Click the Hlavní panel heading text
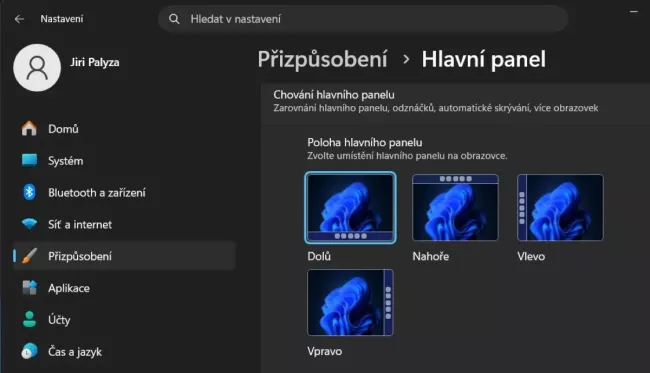650x373 pixels. pyautogui.click(x=483, y=59)
